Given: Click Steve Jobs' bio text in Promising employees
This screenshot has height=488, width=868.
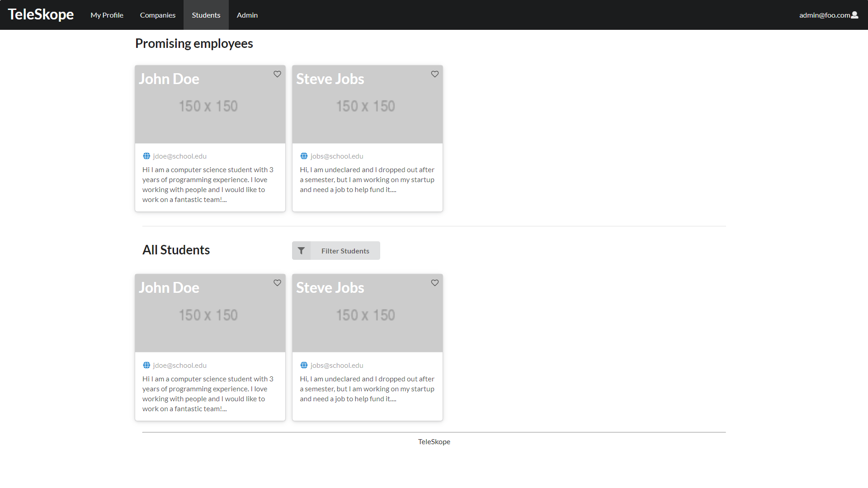Looking at the screenshot, I should (x=367, y=179).
